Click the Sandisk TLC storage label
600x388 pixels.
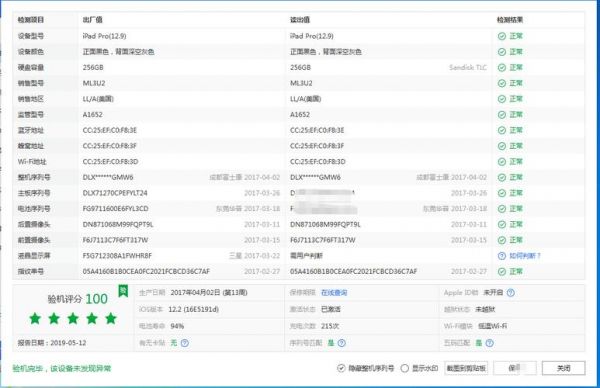click(x=468, y=67)
